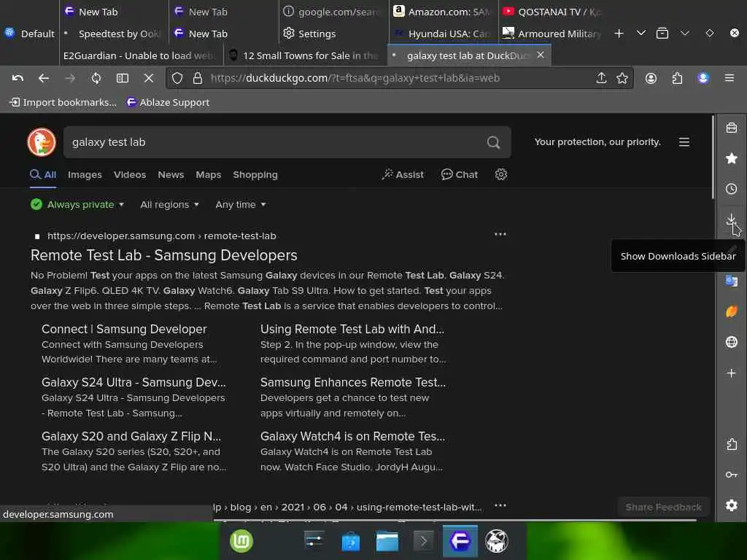Open the translate panel in sidebar
The width and height of the screenshot is (747, 560).
(731, 281)
